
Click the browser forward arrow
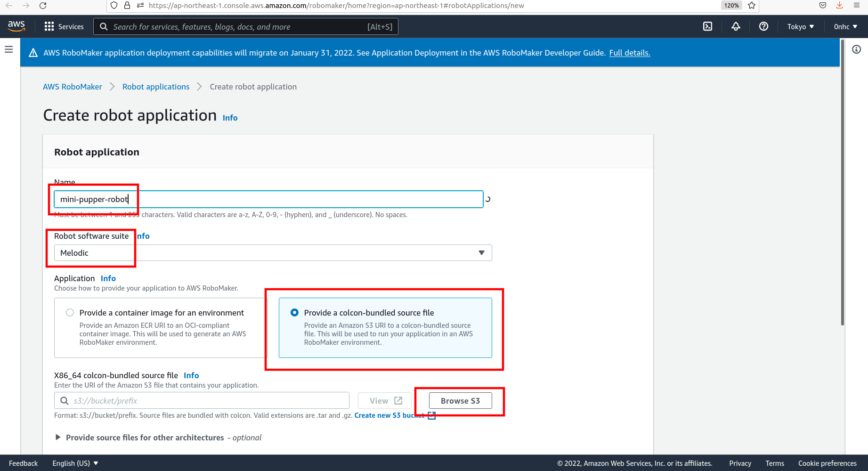(26, 6)
